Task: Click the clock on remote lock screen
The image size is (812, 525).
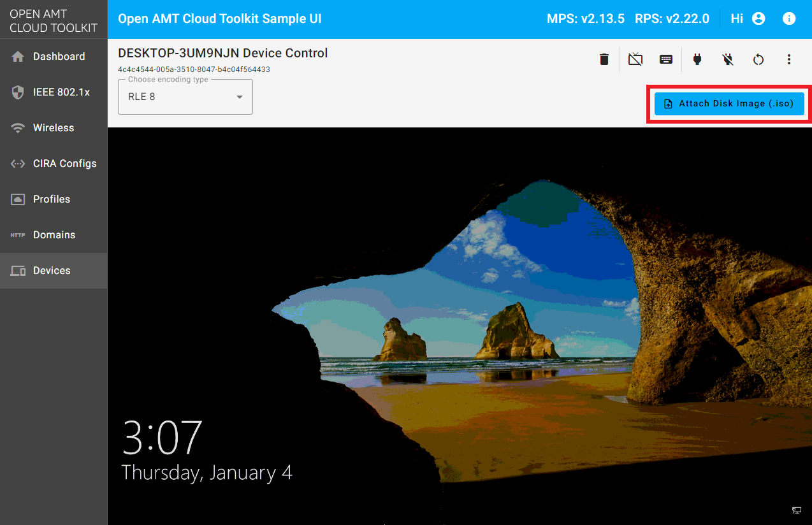Action: [162, 438]
